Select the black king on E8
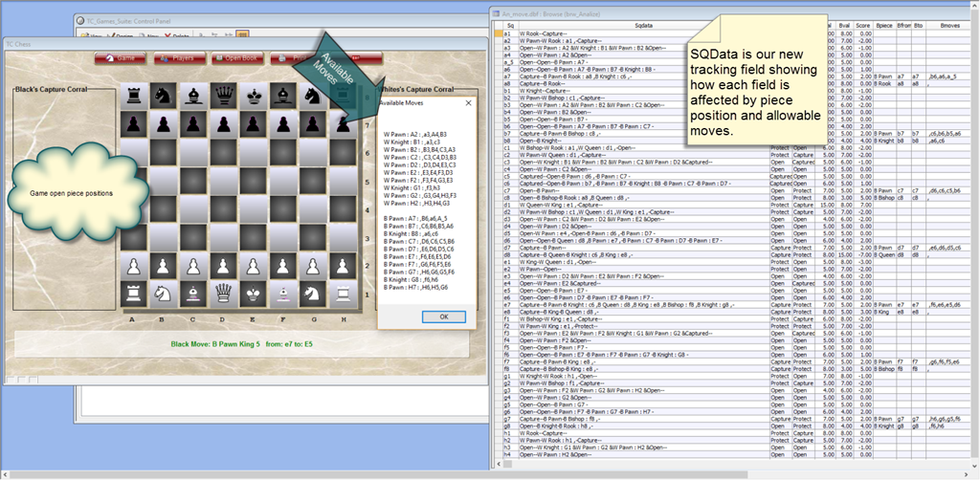The width and height of the screenshot is (980, 480). (x=254, y=95)
